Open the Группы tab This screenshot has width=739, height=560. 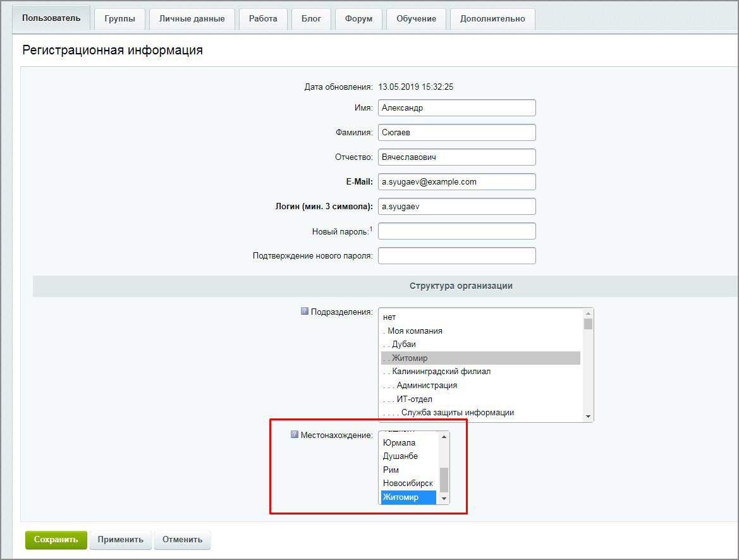[119, 19]
